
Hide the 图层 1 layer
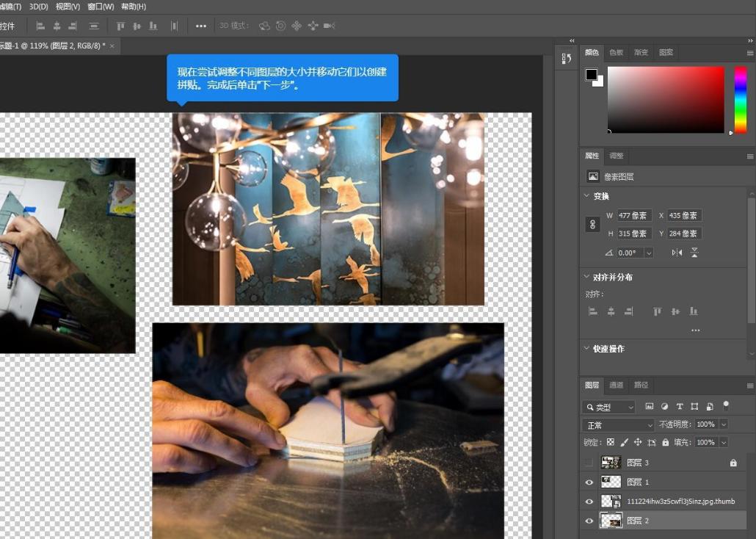click(x=589, y=482)
